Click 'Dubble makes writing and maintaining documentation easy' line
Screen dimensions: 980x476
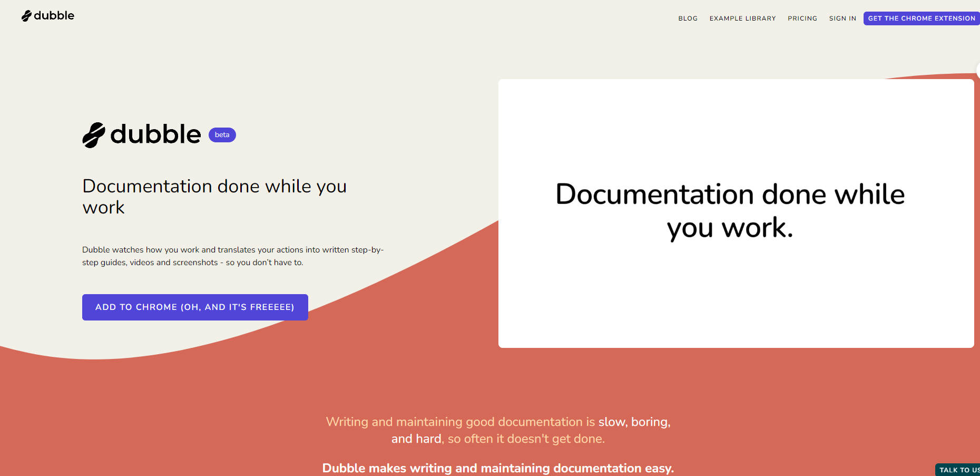[498, 468]
